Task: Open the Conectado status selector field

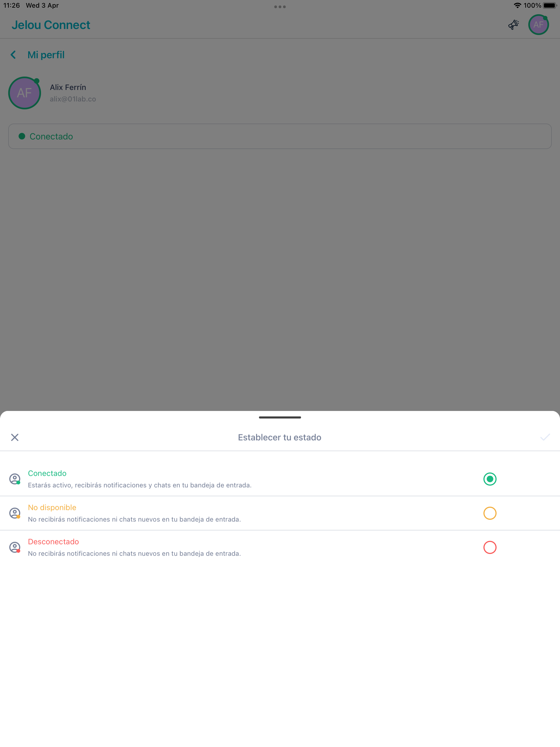Action: pos(280,136)
